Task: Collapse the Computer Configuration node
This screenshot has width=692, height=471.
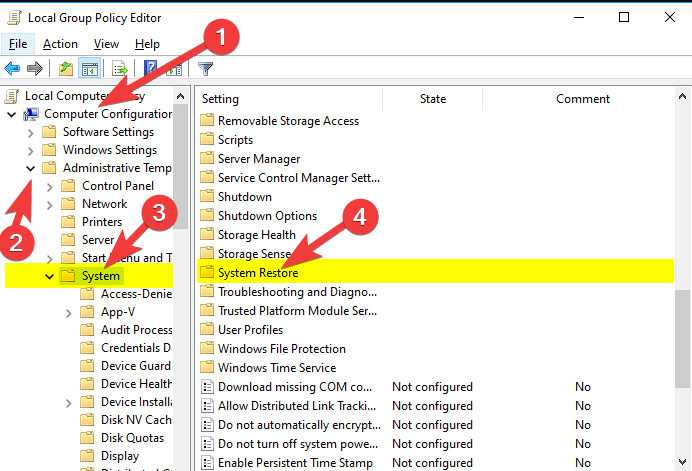Action: [12, 114]
